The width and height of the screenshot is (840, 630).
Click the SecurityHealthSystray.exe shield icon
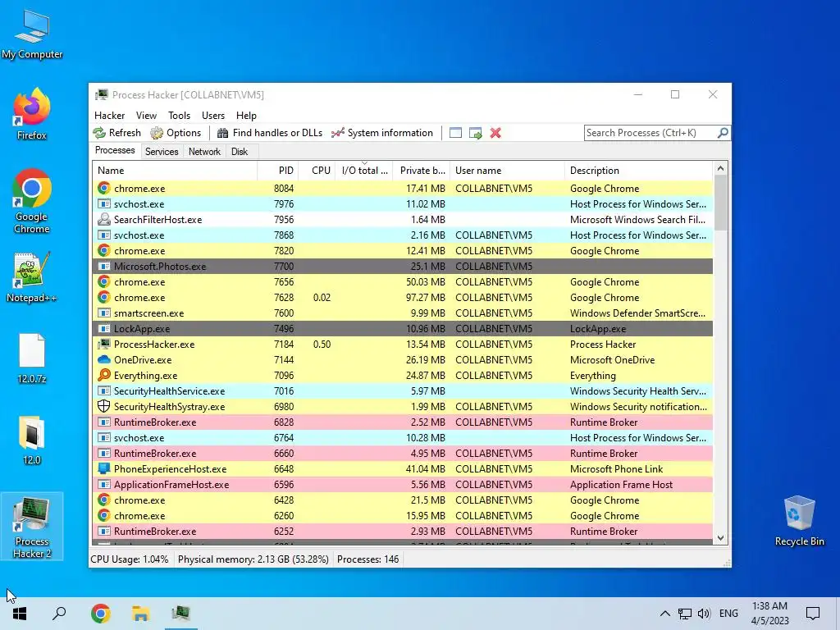tap(104, 406)
